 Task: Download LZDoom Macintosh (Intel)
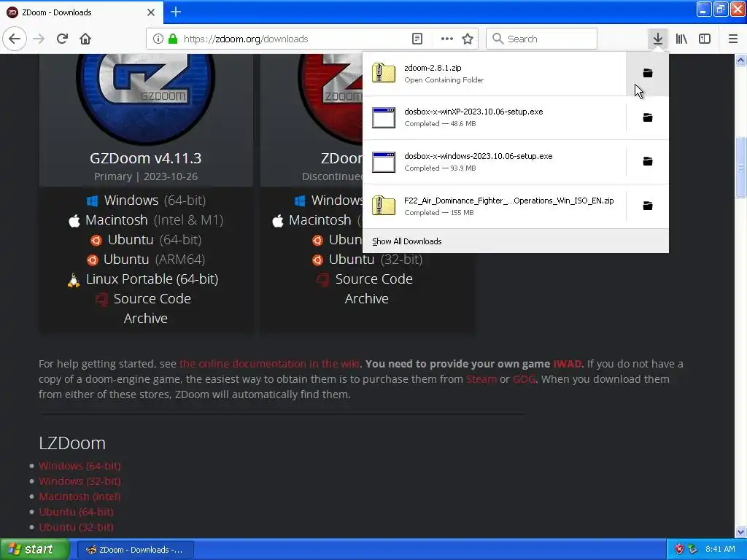pos(80,497)
